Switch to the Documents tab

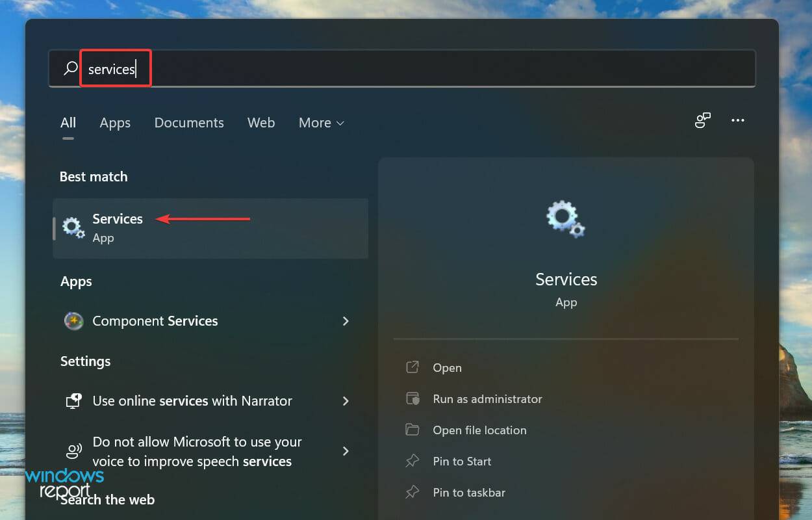[x=189, y=123]
